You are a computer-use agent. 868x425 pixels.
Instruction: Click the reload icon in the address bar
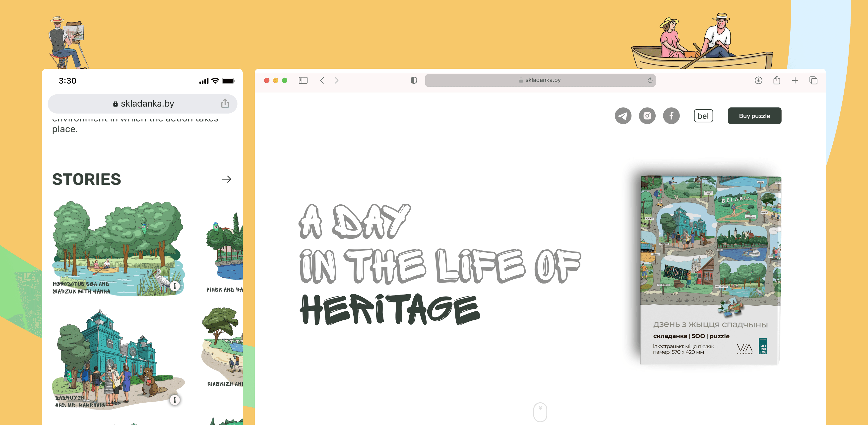click(x=650, y=80)
